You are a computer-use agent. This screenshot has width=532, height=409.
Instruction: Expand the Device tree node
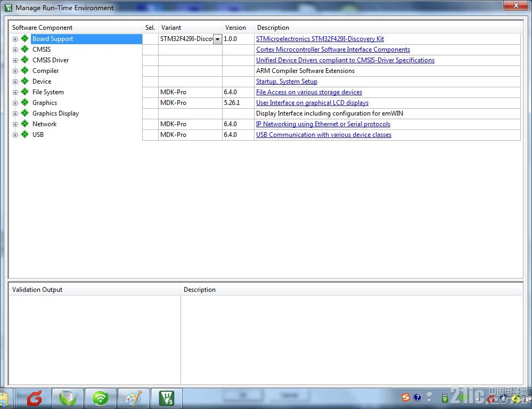coord(15,81)
